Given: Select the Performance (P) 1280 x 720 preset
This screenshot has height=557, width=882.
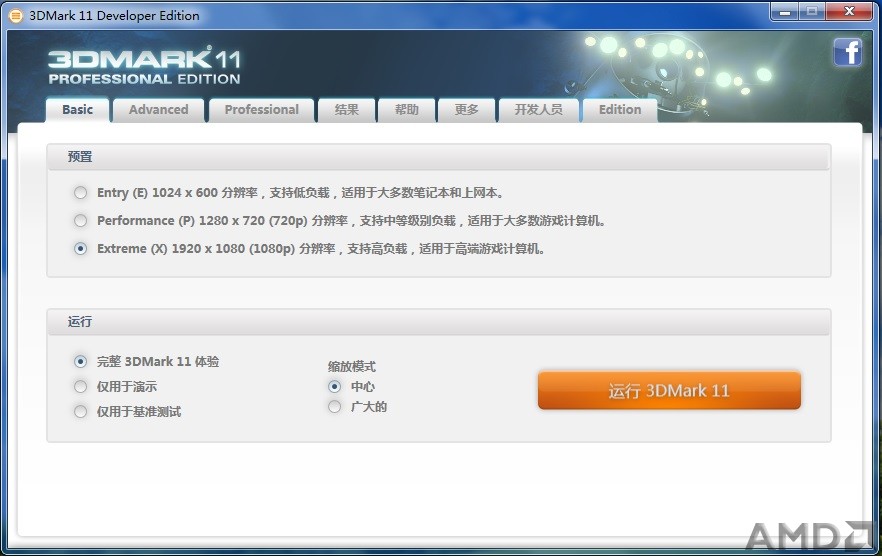Looking at the screenshot, I should click(x=80, y=221).
